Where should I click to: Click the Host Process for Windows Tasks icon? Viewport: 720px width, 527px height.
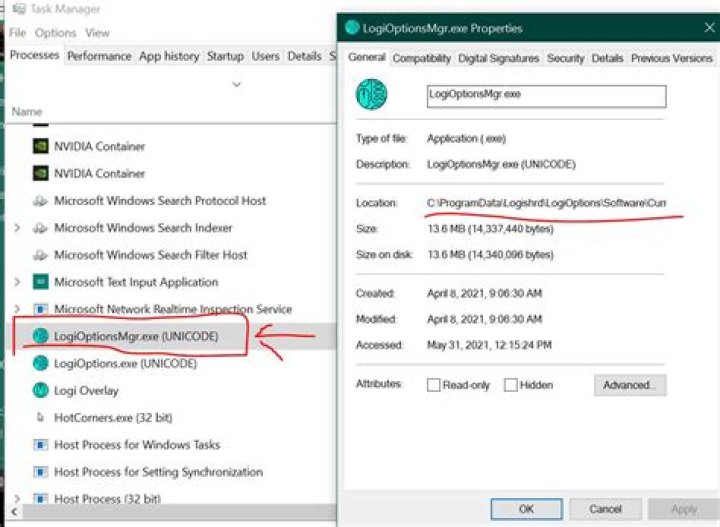[x=40, y=444]
